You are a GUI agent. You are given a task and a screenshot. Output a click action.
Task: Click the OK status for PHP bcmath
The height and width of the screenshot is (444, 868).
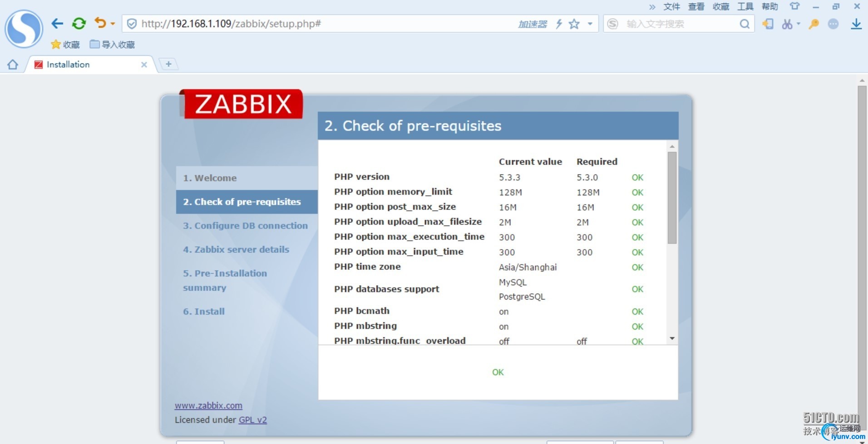[637, 311]
